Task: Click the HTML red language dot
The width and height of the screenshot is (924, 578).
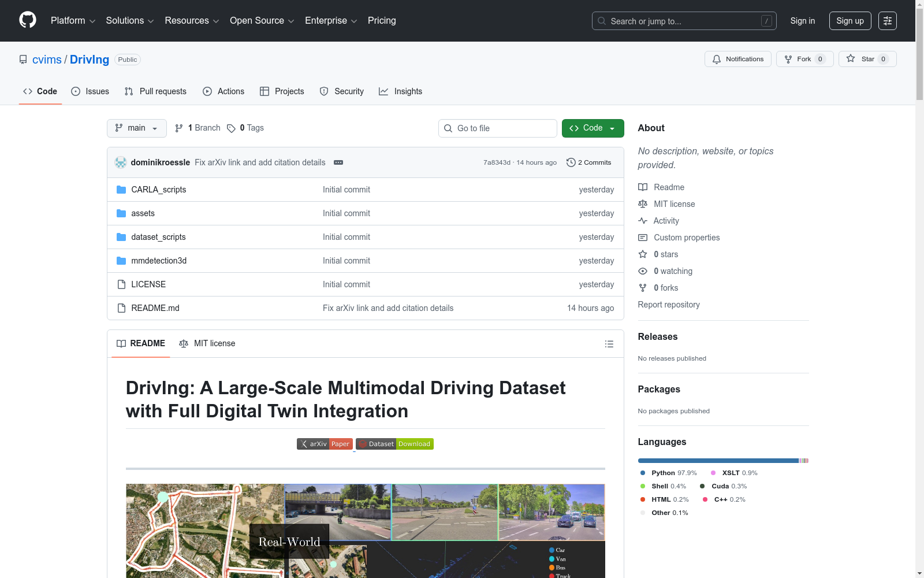Action: click(643, 499)
